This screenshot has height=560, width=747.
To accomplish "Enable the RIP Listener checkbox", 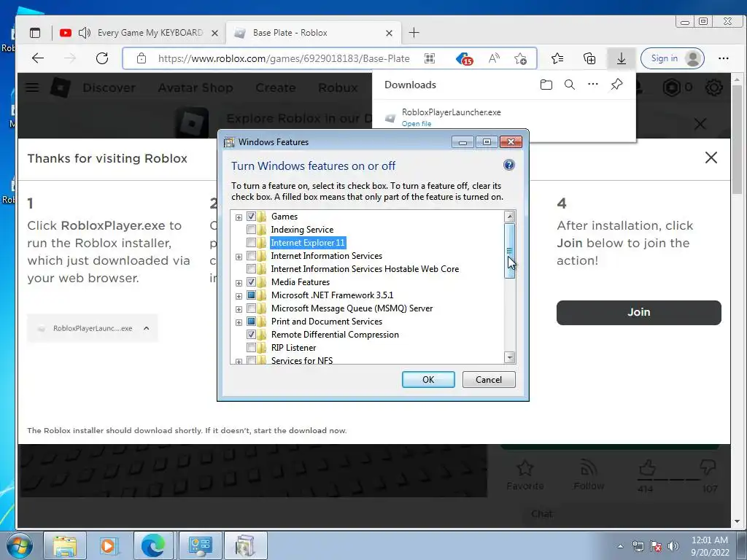I will point(251,348).
